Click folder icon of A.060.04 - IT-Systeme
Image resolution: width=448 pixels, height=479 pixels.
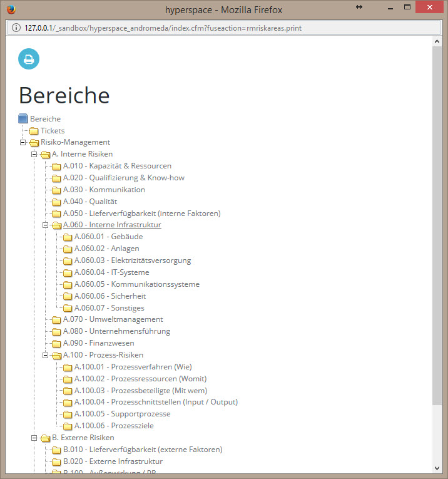(68, 272)
